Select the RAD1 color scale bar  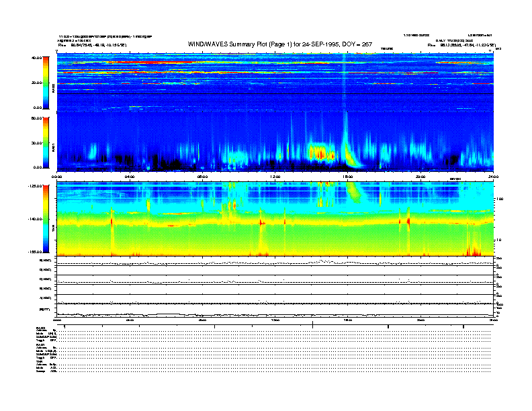pyautogui.click(x=46, y=142)
